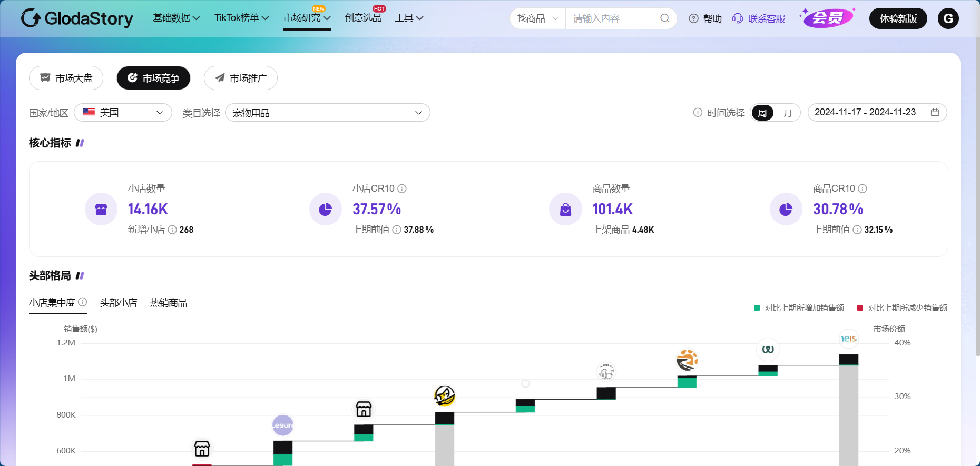The width and height of the screenshot is (980, 466).
Task: Click the info icon beside 商品CR10
Action: click(x=863, y=189)
